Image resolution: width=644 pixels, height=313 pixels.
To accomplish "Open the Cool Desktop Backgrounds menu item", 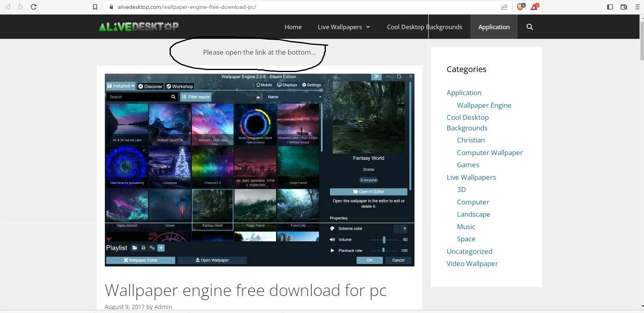I will coord(425,27).
